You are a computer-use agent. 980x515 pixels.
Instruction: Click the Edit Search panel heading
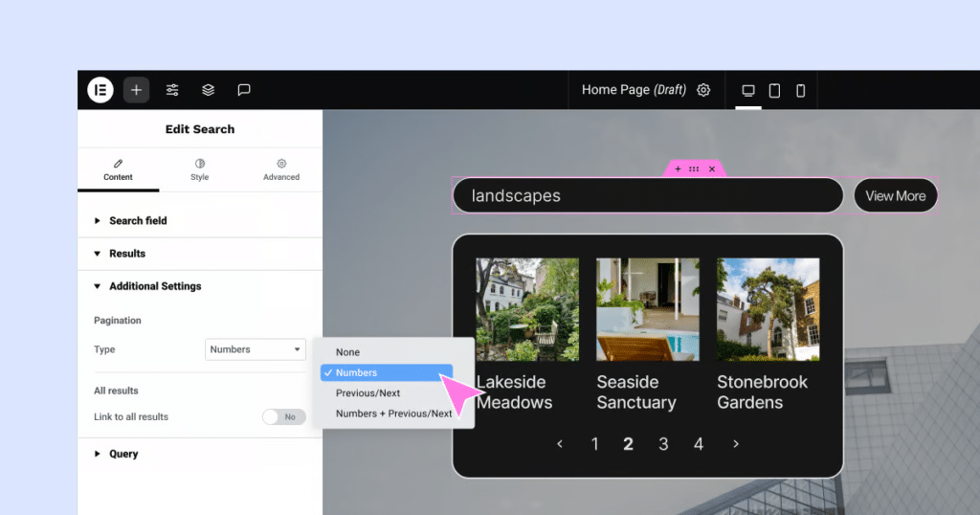point(200,129)
